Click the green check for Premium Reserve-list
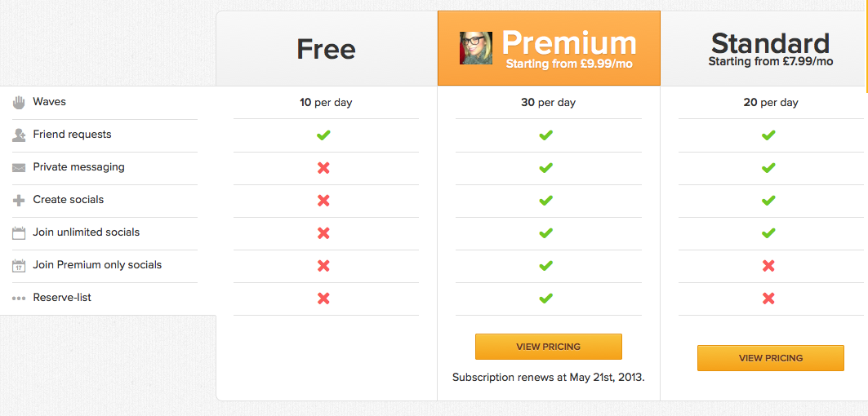The width and height of the screenshot is (868, 416). tap(546, 299)
